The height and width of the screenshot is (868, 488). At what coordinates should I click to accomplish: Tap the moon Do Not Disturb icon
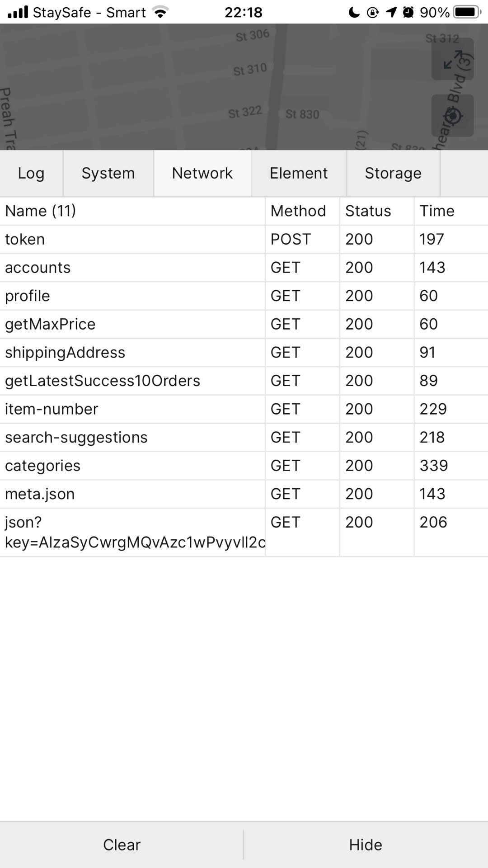[354, 12]
